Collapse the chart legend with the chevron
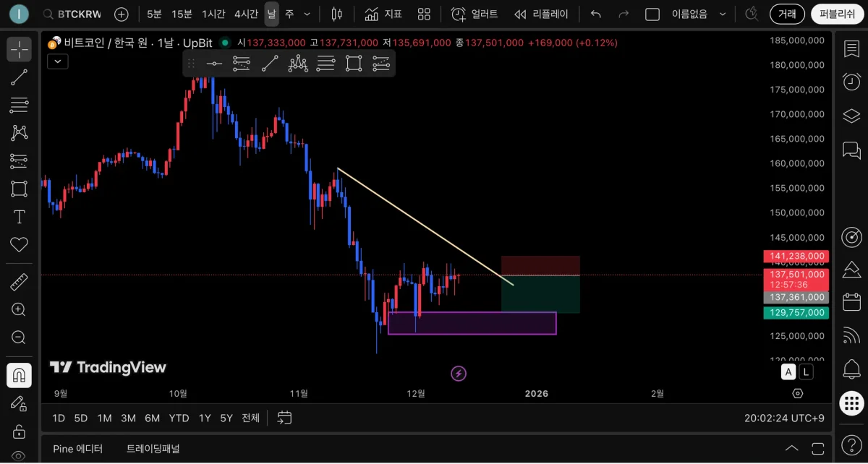 click(57, 61)
